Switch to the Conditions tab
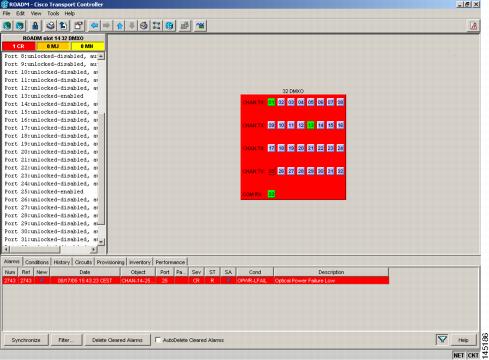This screenshot has width=489, height=360. (x=37, y=262)
